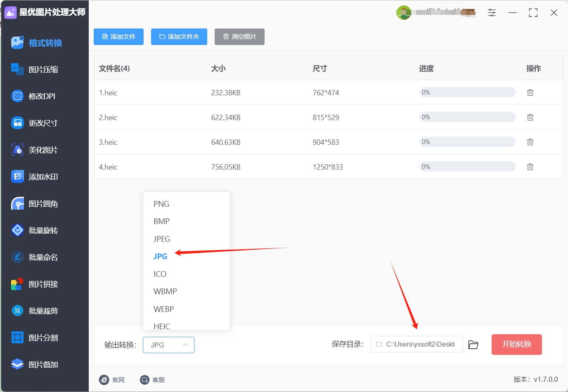
Task: Select file name 4.heic
Action: click(108, 167)
